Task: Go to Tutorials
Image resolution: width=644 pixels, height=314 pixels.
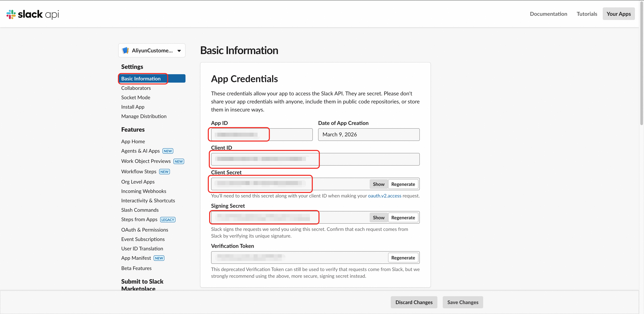Action: (587, 14)
